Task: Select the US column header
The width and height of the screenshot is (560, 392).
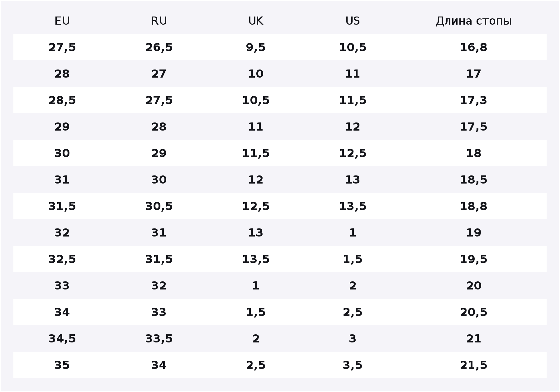Action: [353, 21]
